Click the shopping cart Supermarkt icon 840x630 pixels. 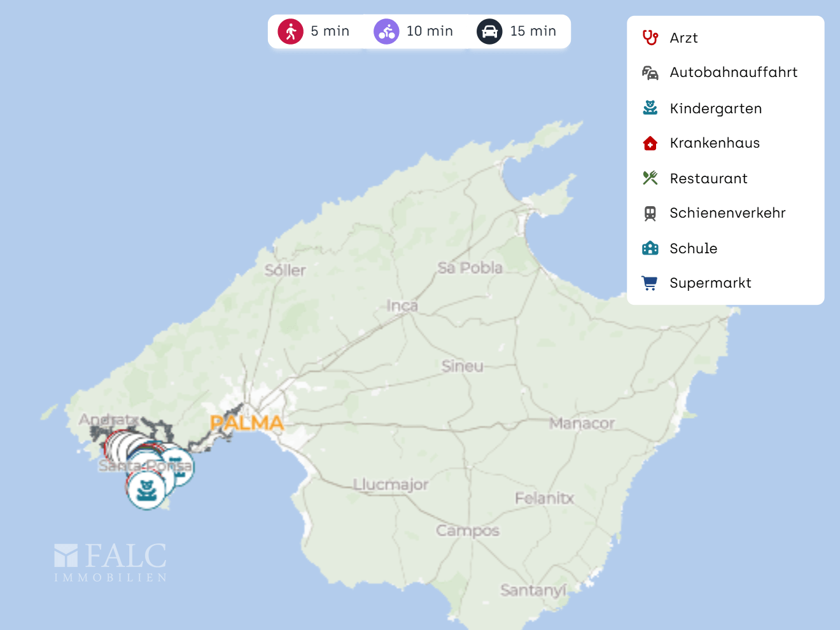tap(650, 283)
